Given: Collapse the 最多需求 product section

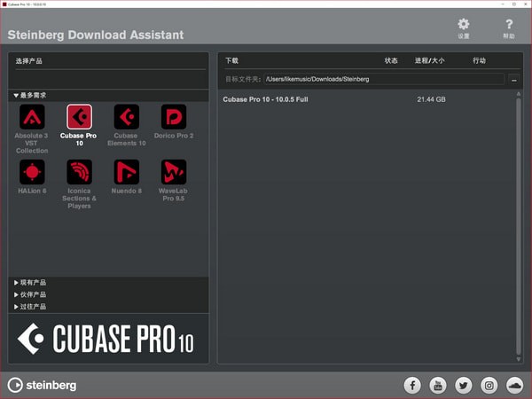Looking at the screenshot, I should tap(30, 95).
